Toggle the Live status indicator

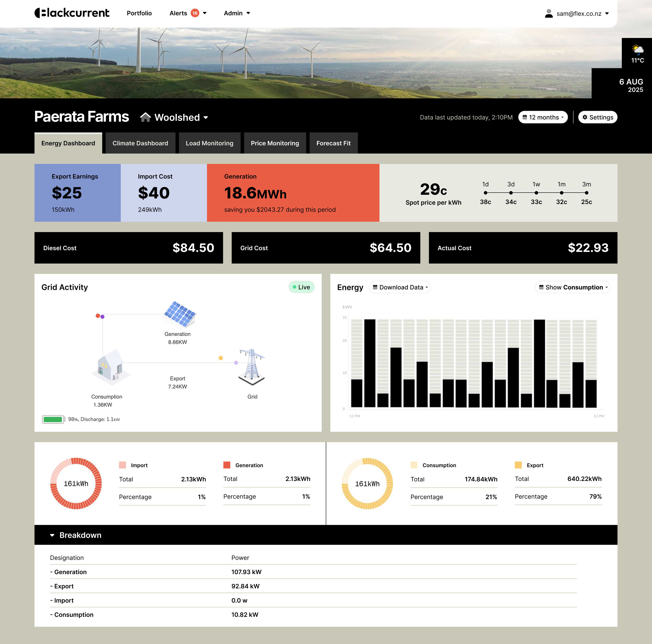(x=301, y=287)
